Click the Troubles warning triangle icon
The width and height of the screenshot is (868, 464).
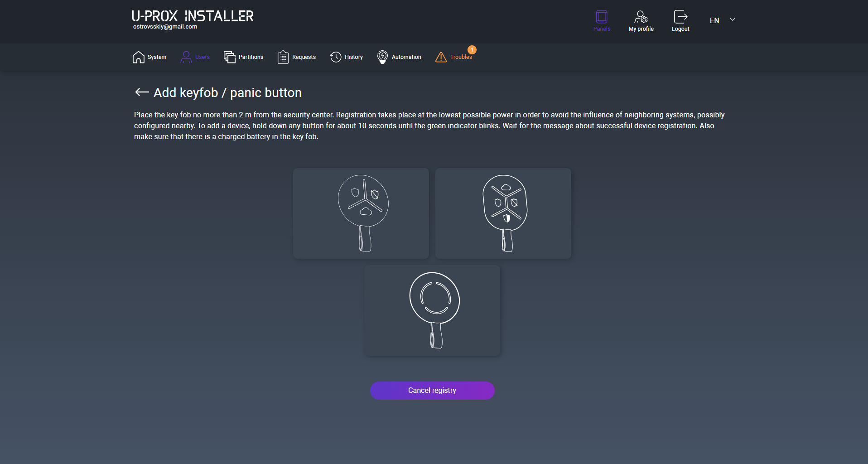[x=441, y=57]
